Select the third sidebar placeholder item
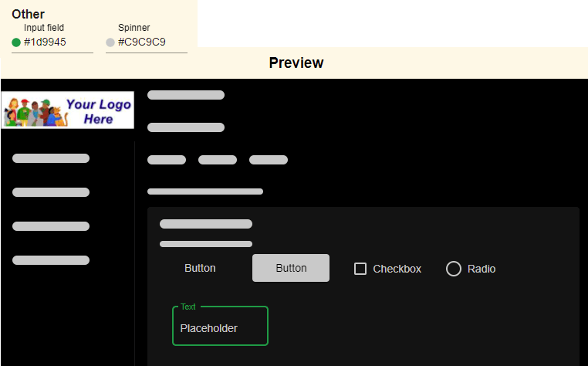The image size is (588, 366). point(51,226)
